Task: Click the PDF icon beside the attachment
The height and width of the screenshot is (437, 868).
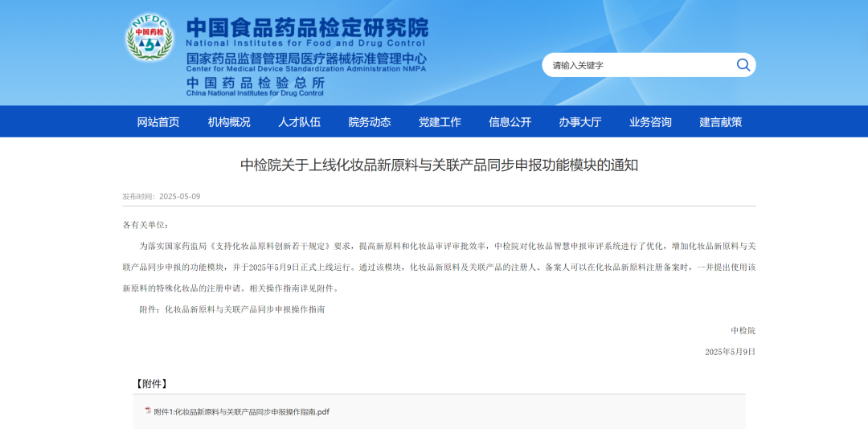Action: pos(148,410)
